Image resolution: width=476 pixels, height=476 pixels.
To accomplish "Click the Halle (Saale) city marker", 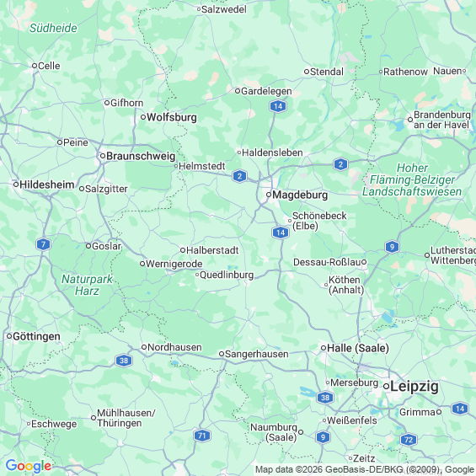I will [x=324, y=348].
